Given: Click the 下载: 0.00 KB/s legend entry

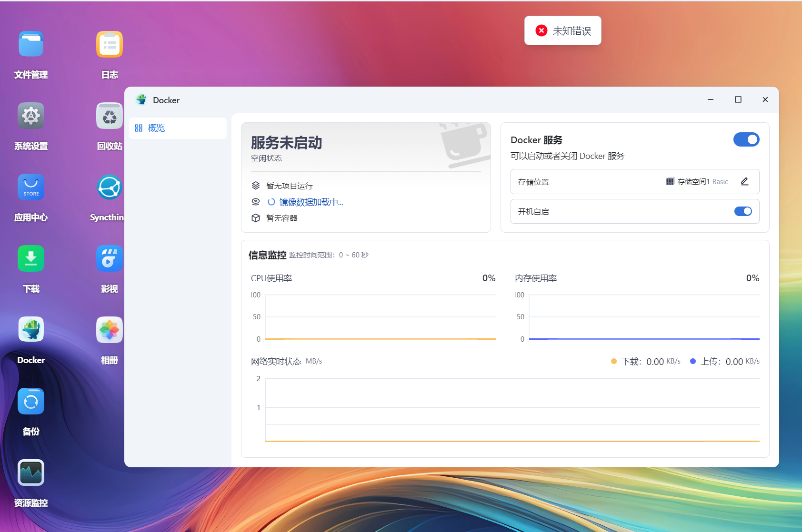Looking at the screenshot, I should click(x=645, y=361).
